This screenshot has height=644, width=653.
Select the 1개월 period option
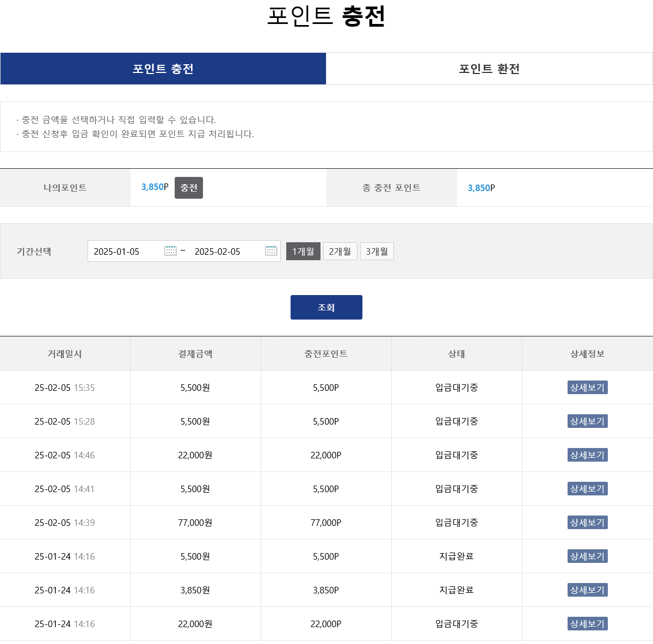(303, 252)
